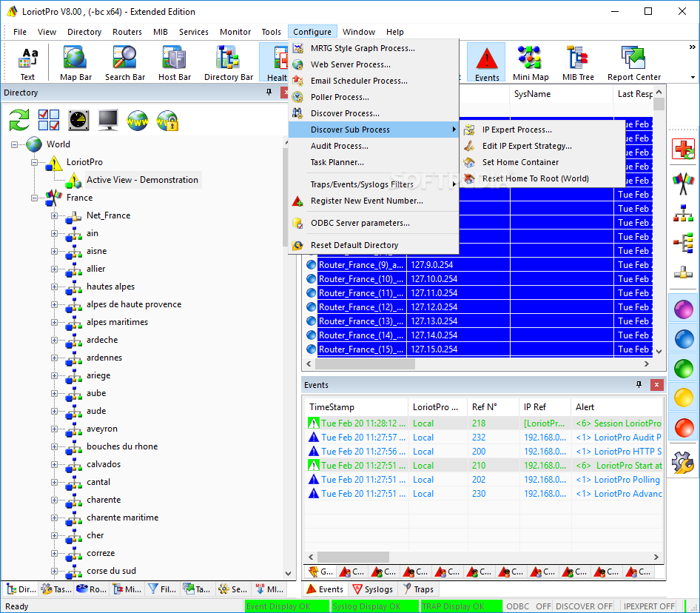This screenshot has height=613, width=700.
Task: Collapse the France tree node
Action: 34,198
